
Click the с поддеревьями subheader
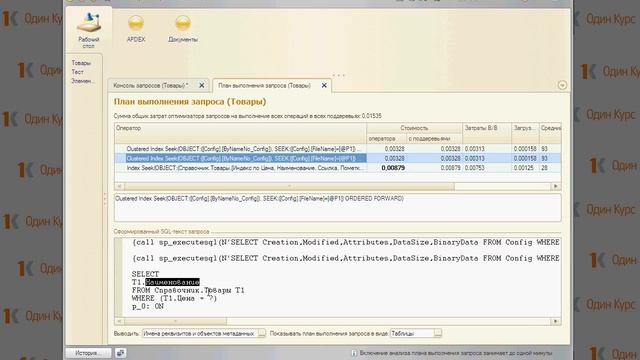[434, 138]
